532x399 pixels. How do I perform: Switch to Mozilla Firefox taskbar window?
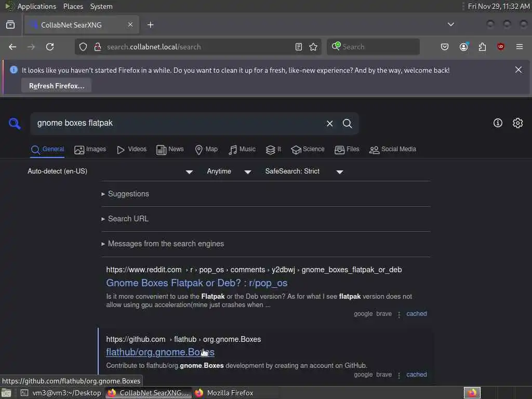236,393
